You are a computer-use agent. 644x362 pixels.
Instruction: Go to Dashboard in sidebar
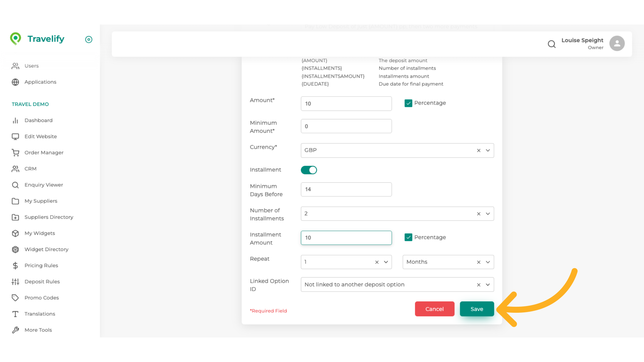(38, 120)
